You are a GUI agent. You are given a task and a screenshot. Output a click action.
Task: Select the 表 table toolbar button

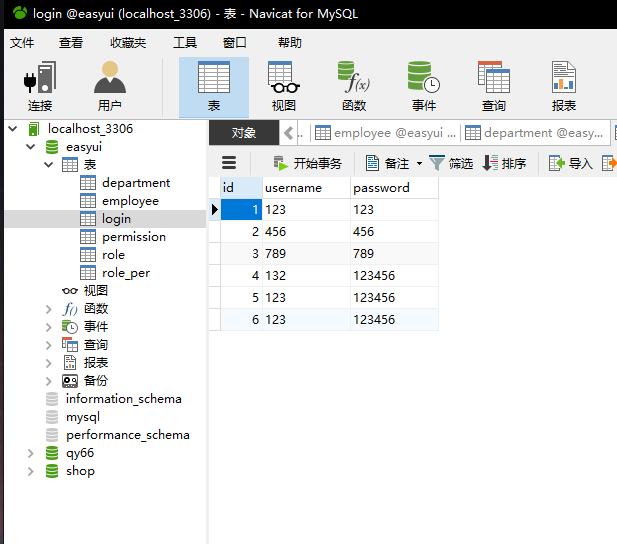click(214, 87)
